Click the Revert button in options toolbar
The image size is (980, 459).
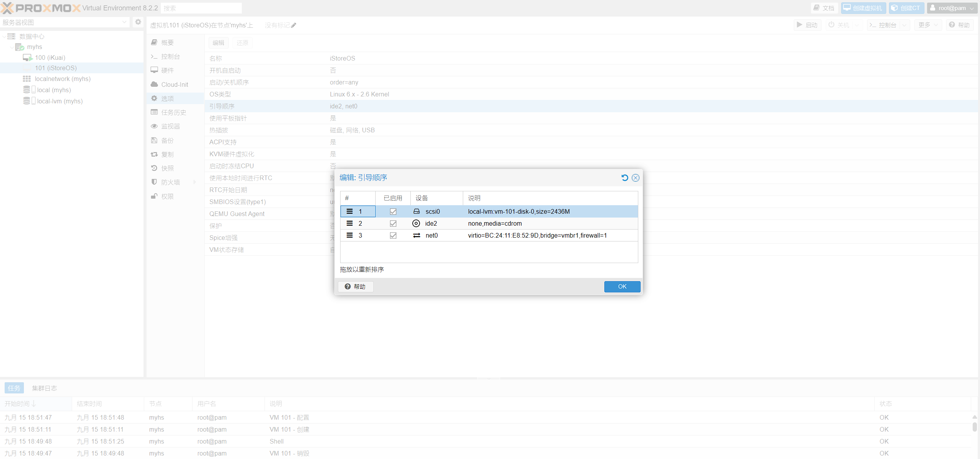click(x=243, y=43)
